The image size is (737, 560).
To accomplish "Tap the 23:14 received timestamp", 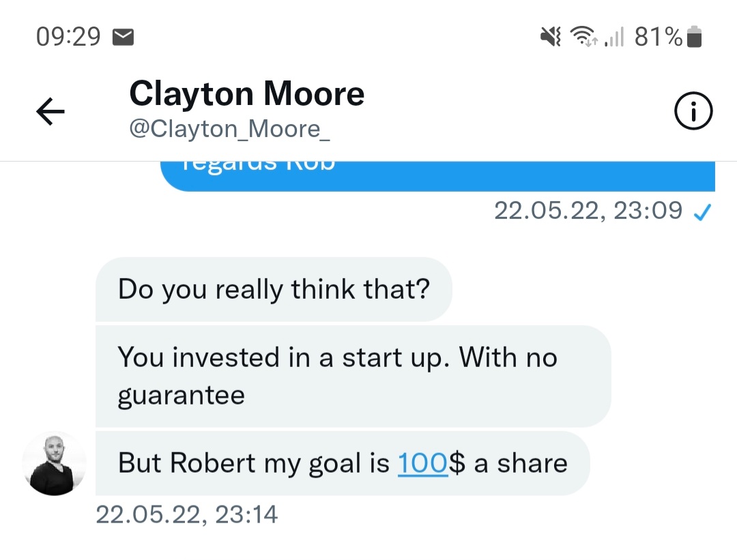I will click(x=187, y=514).
